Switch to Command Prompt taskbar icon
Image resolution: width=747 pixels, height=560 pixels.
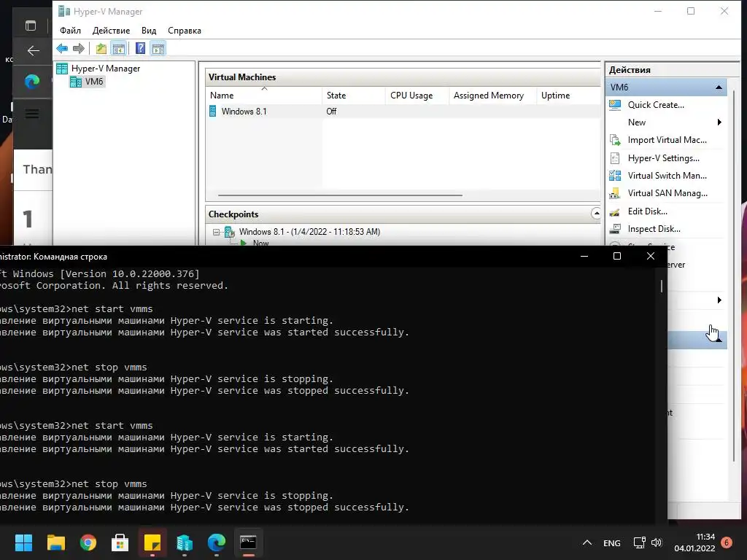click(x=248, y=542)
